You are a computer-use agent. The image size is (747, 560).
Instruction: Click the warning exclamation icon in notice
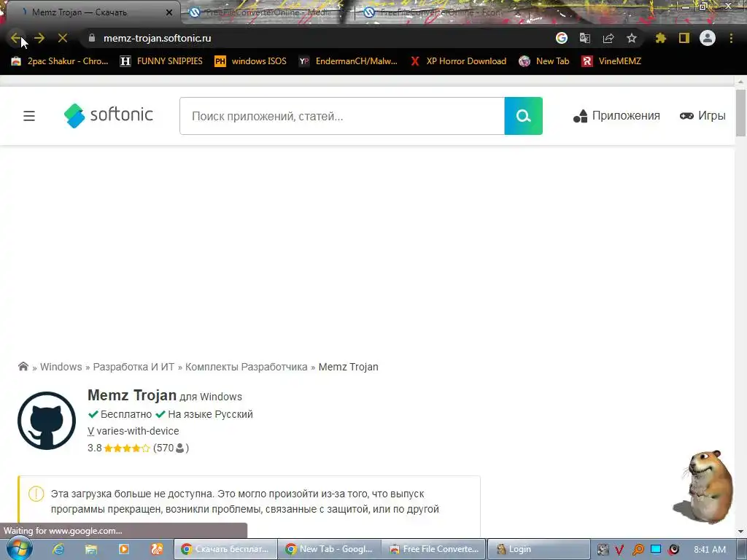pos(36,494)
